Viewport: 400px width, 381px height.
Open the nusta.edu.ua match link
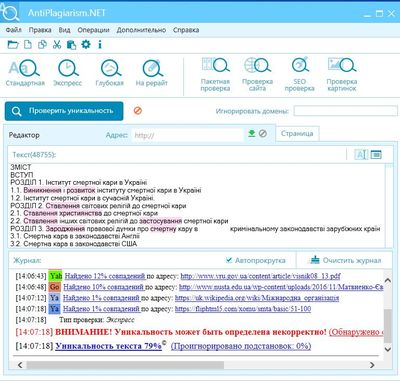click(x=281, y=287)
